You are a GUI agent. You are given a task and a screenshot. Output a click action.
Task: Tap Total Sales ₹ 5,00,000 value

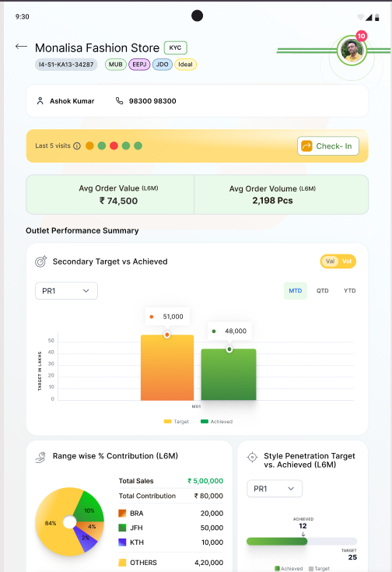click(x=205, y=481)
